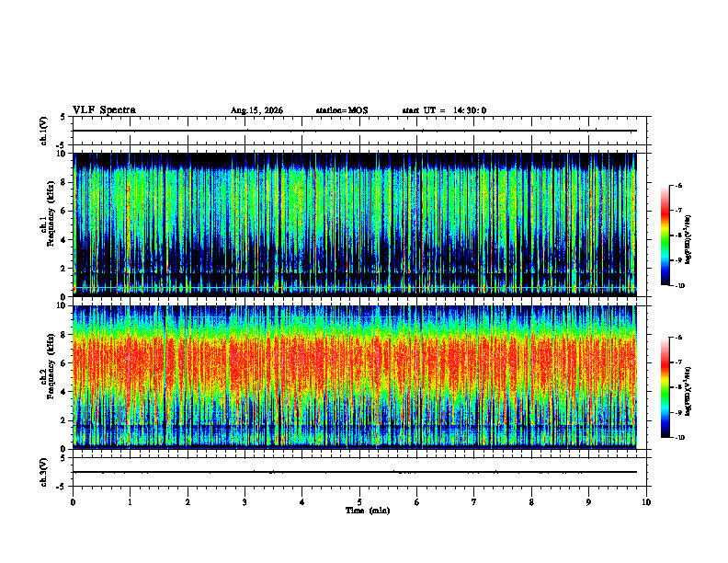The width and height of the screenshot is (728, 563).
Task: Click ch.1 frequency tick label "2"
Action: [x=64, y=269]
